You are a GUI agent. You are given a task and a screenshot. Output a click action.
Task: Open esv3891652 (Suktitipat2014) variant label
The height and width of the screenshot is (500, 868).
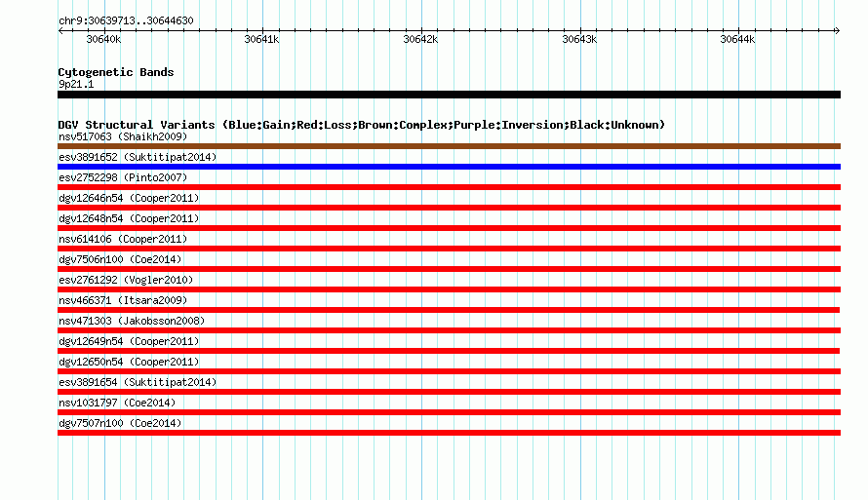click(138, 157)
